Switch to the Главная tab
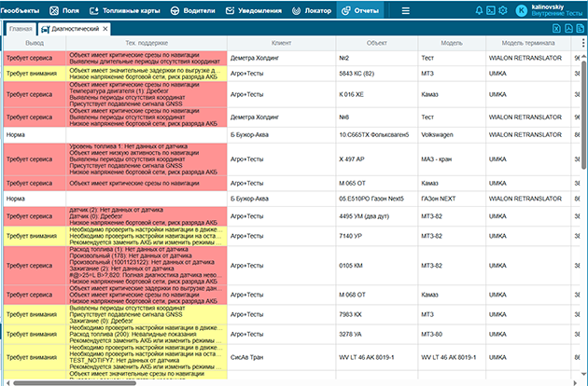 [21, 29]
